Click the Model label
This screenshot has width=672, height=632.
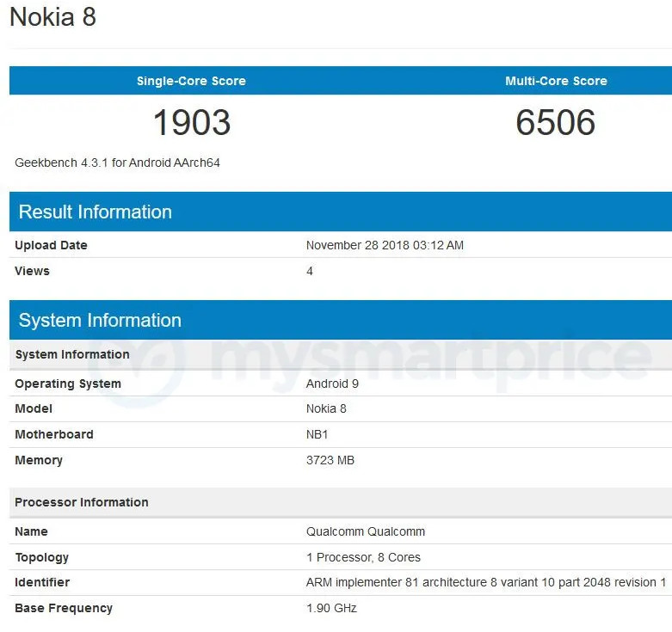point(34,408)
